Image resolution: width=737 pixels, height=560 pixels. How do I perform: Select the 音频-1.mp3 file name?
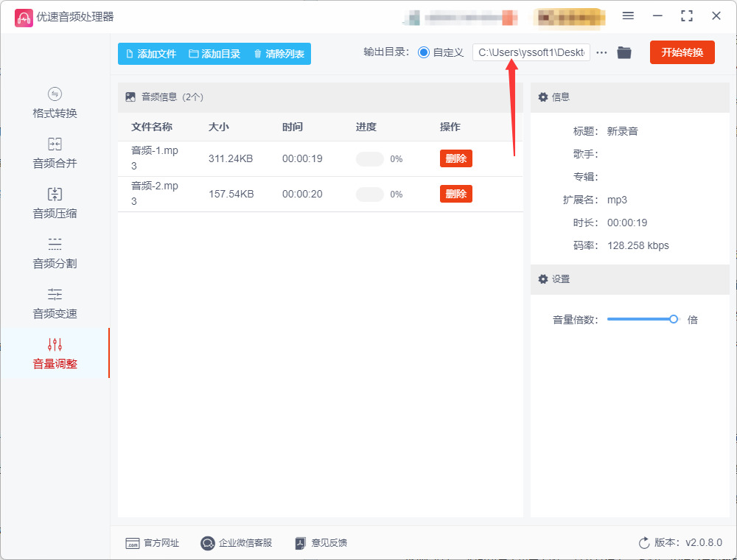coord(155,158)
